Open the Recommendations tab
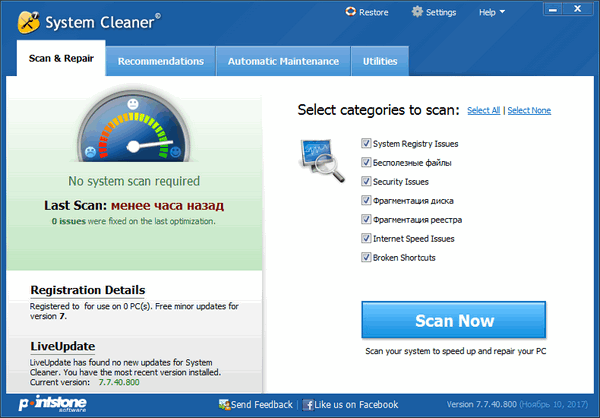This screenshot has height=418, width=600. [x=161, y=61]
